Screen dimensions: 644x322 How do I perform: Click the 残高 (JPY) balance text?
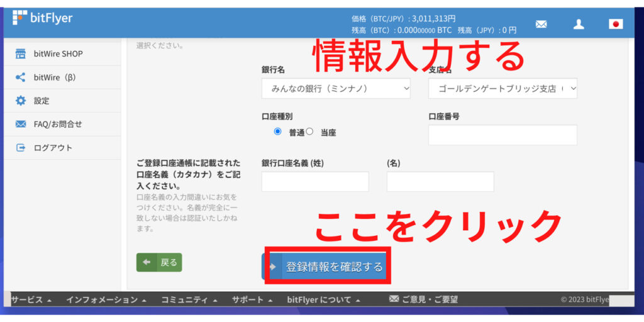[x=487, y=30]
